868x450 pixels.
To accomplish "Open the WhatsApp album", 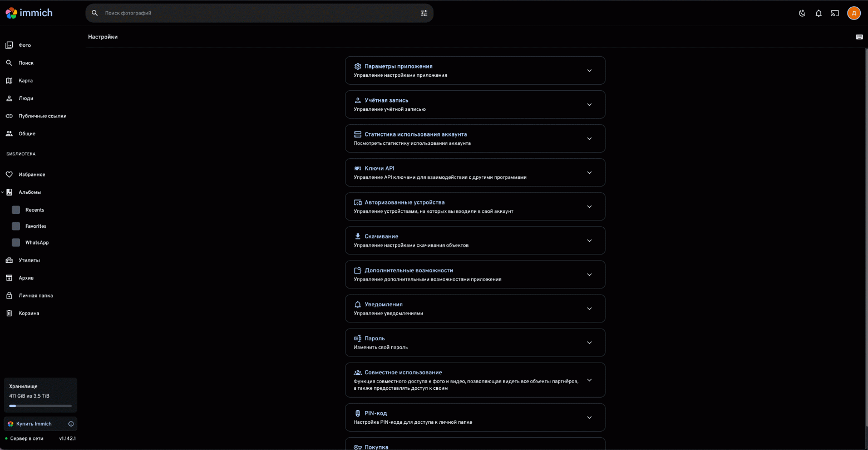I will point(37,243).
